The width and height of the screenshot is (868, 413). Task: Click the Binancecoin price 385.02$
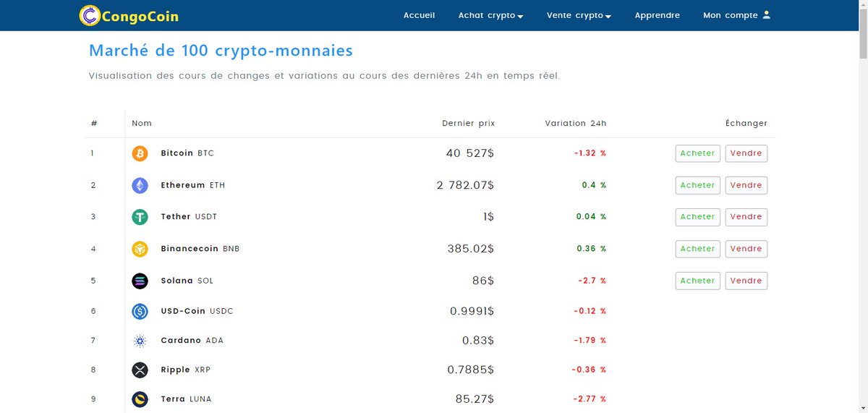(x=471, y=249)
